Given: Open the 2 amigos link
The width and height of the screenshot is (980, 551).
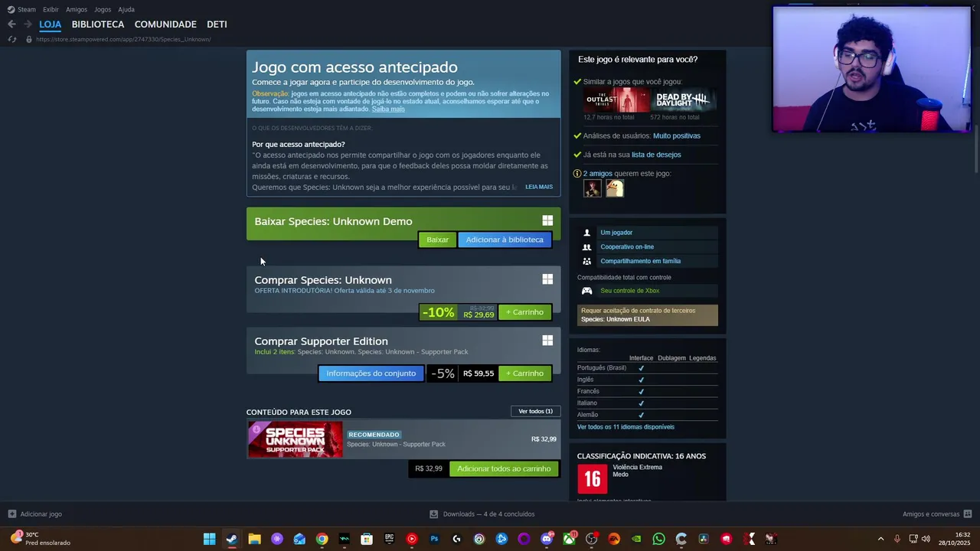Looking at the screenshot, I should click(x=599, y=174).
